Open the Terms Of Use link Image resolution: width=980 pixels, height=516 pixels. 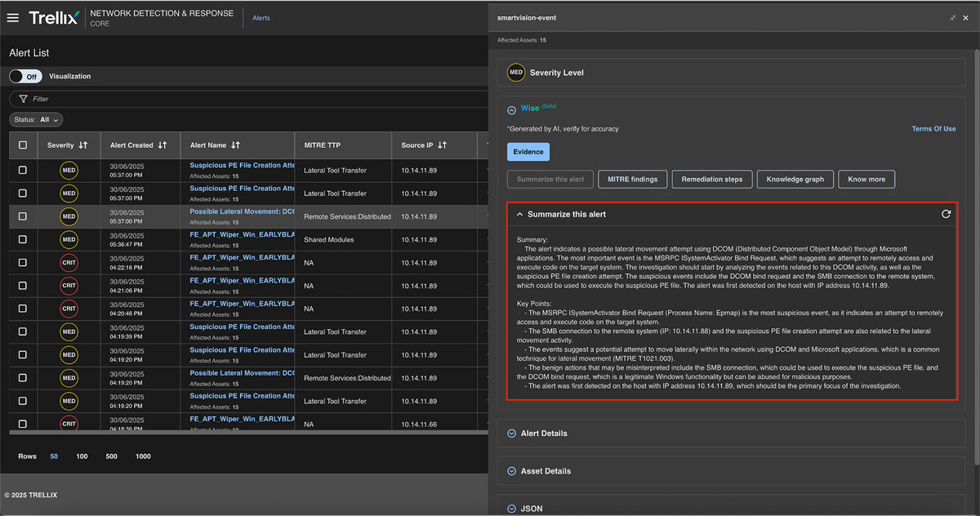click(x=933, y=129)
